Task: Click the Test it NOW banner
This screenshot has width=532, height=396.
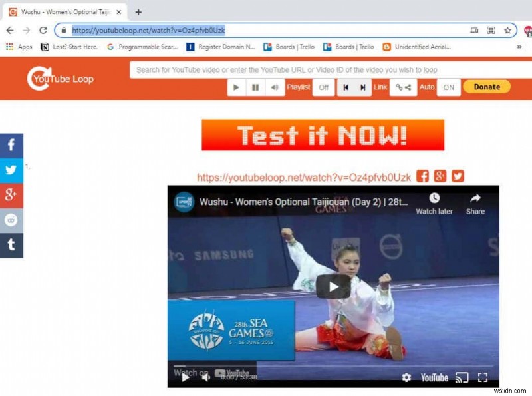Action: coord(323,135)
